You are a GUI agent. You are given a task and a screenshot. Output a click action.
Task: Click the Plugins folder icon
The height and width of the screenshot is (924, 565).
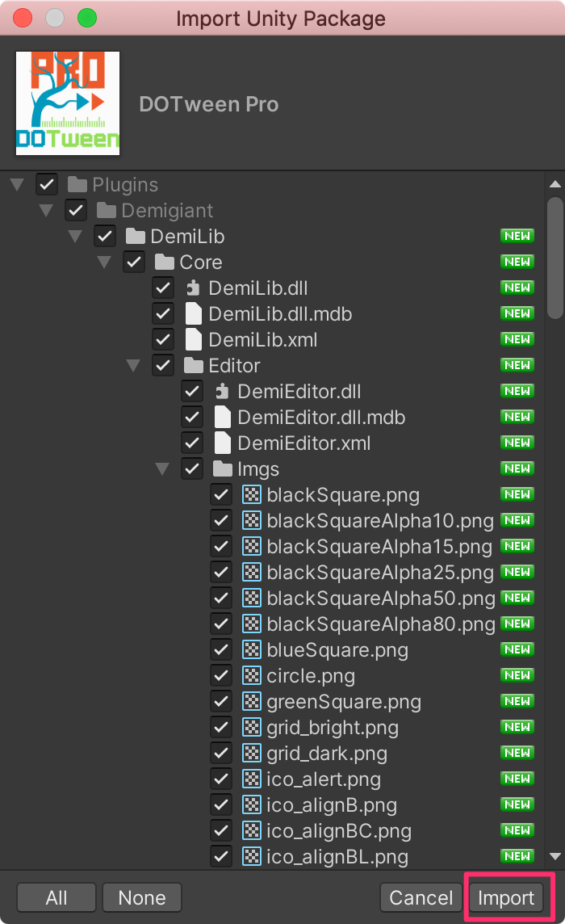point(77,184)
